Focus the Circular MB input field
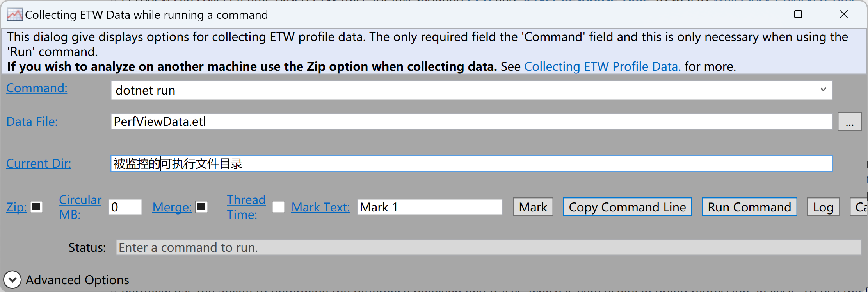Viewport: 868px width, 292px height. 125,207
